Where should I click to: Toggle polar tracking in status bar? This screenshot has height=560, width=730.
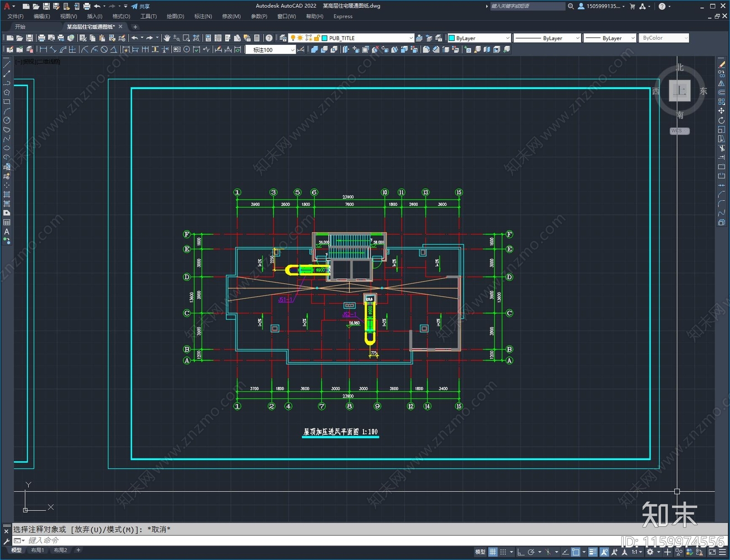click(531, 552)
